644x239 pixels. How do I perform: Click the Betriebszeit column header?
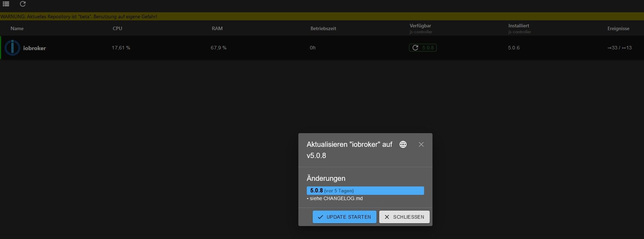point(323,28)
